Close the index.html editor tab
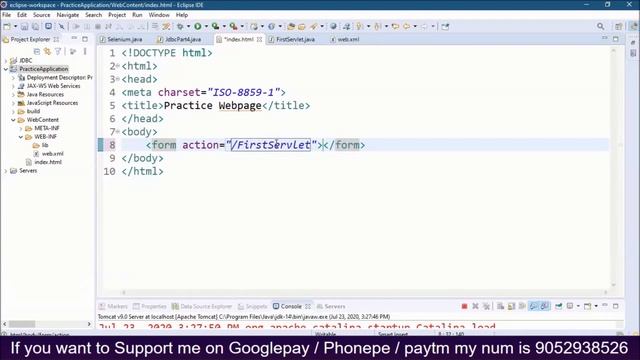This screenshot has width=640, height=360. tap(259, 40)
